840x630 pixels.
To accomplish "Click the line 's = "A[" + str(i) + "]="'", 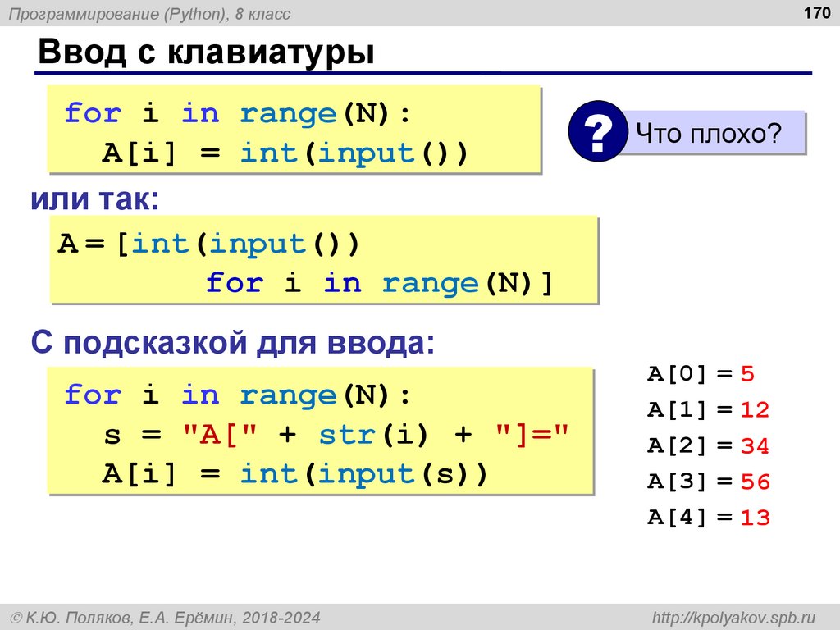I will tap(336, 434).
